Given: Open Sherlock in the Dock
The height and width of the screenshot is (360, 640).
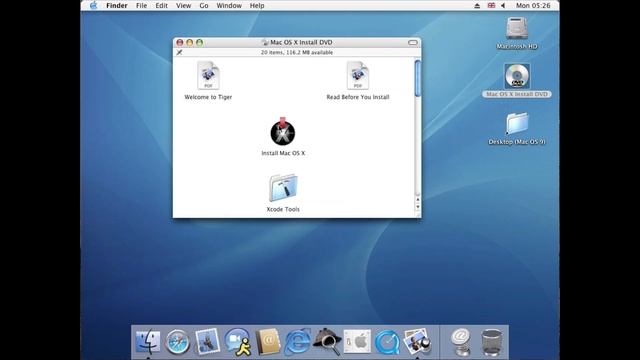Looking at the screenshot, I should click(x=327, y=341).
